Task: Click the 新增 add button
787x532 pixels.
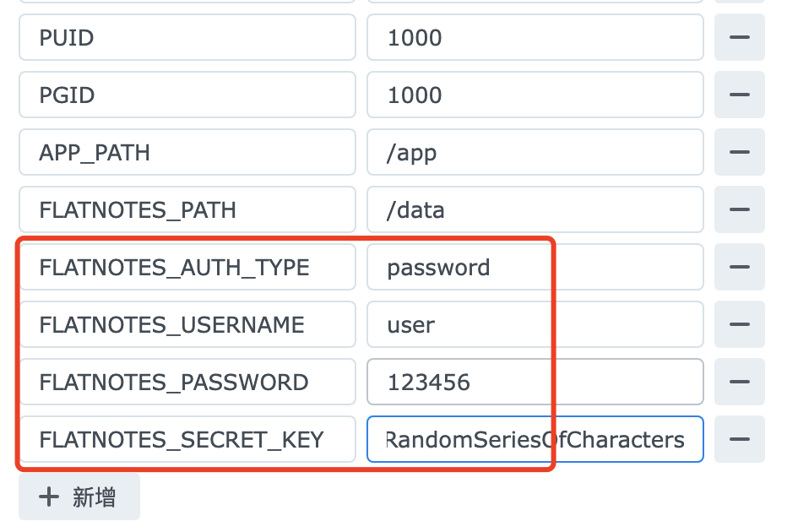Action: (x=79, y=497)
